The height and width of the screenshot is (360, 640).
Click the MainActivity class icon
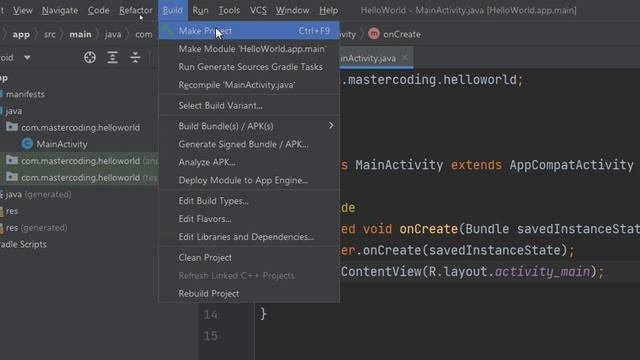[27, 144]
